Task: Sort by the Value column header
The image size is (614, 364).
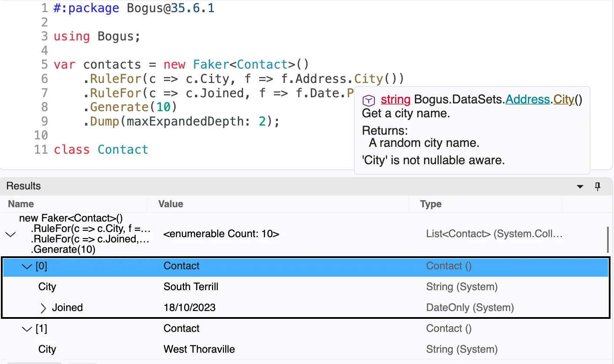Action: 171,204
